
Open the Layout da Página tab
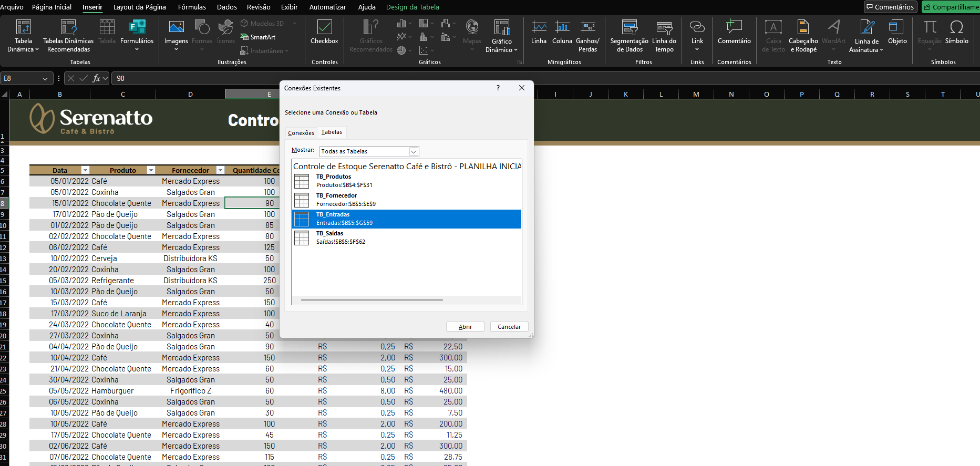click(x=140, y=7)
